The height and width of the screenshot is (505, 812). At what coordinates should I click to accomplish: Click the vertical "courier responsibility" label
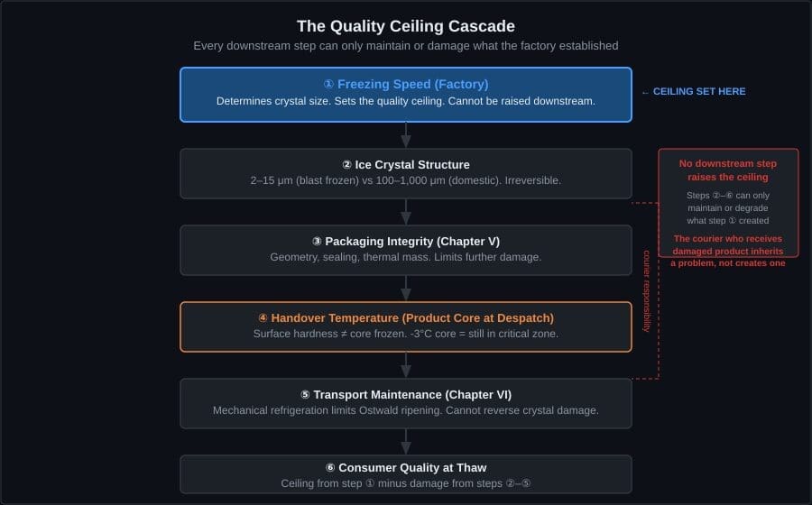click(x=647, y=290)
